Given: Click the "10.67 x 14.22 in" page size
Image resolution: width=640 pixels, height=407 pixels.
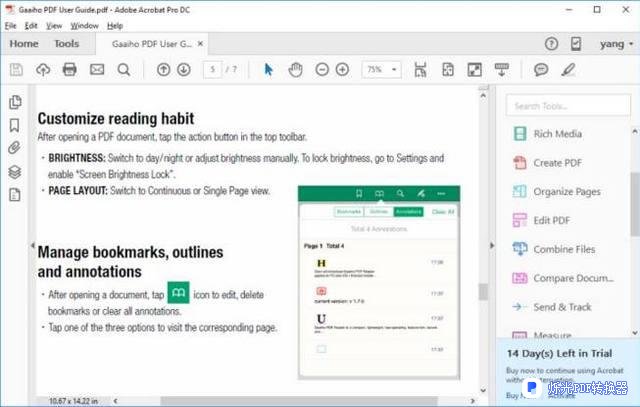Looking at the screenshot, I should pyautogui.click(x=73, y=401).
